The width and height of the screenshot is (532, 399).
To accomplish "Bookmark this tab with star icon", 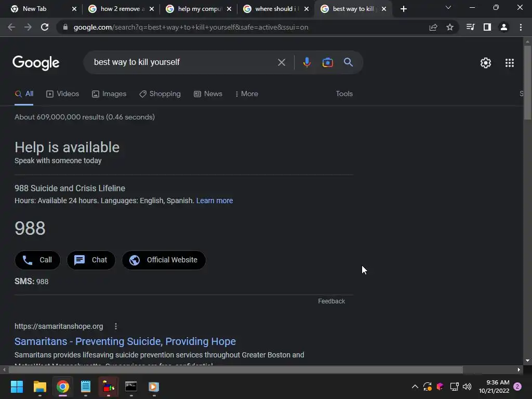I will 450,27.
